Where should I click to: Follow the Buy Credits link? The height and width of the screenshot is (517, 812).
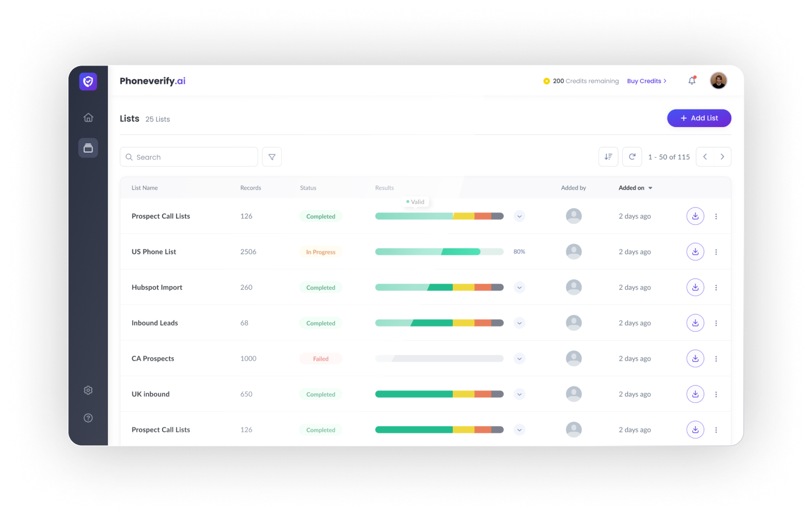[647, 81]
